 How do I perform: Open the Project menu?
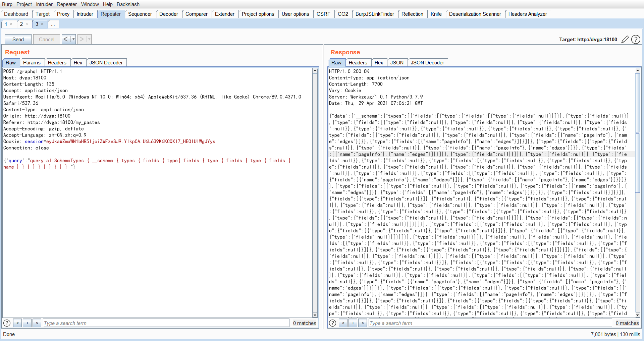click(x=24, y=4)
